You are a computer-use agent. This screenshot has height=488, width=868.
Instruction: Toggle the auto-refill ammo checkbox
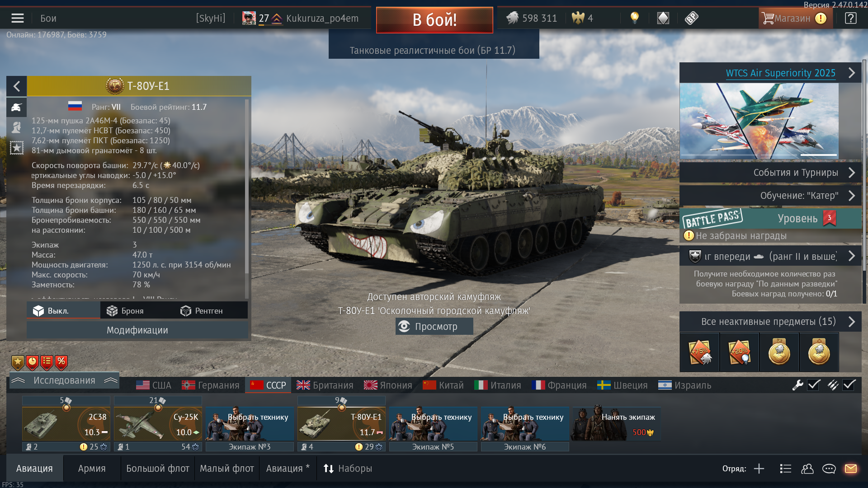pyautogui.click(x=849, y=385)
